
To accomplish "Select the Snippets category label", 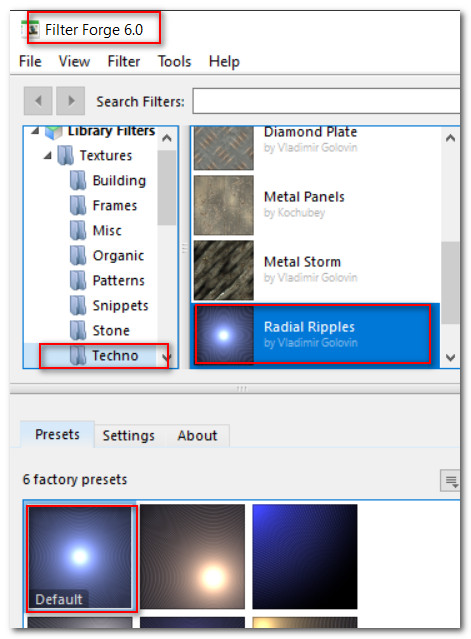I will point(120,306).
